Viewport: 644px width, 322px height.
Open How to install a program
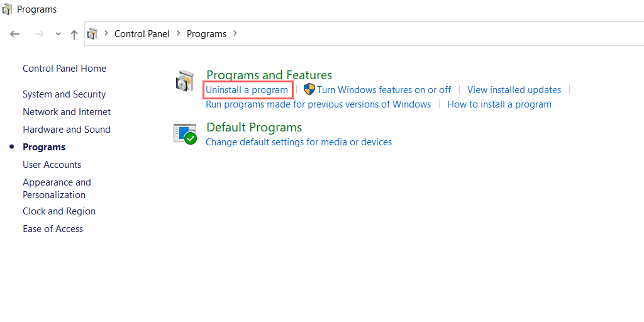(x=499, y=104)
